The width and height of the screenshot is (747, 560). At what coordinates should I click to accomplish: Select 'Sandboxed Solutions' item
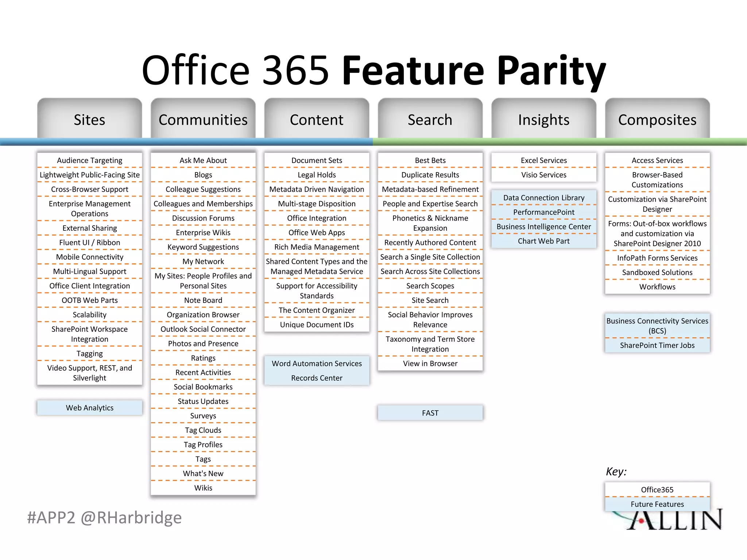[657, 272]
